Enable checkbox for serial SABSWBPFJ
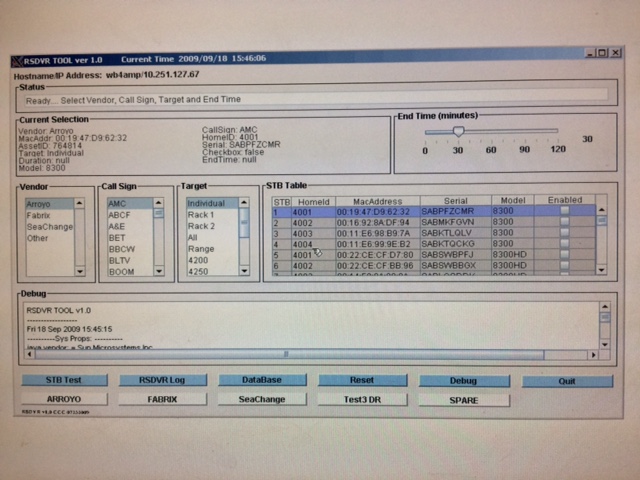640x480 pixels. (x=564, y=254)
